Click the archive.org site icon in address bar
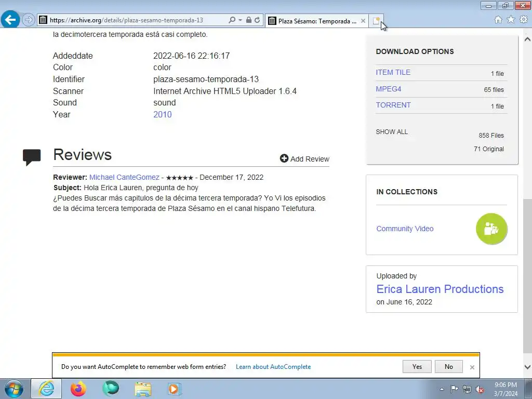The image size is (532, 399). click(x=43, y=20)
